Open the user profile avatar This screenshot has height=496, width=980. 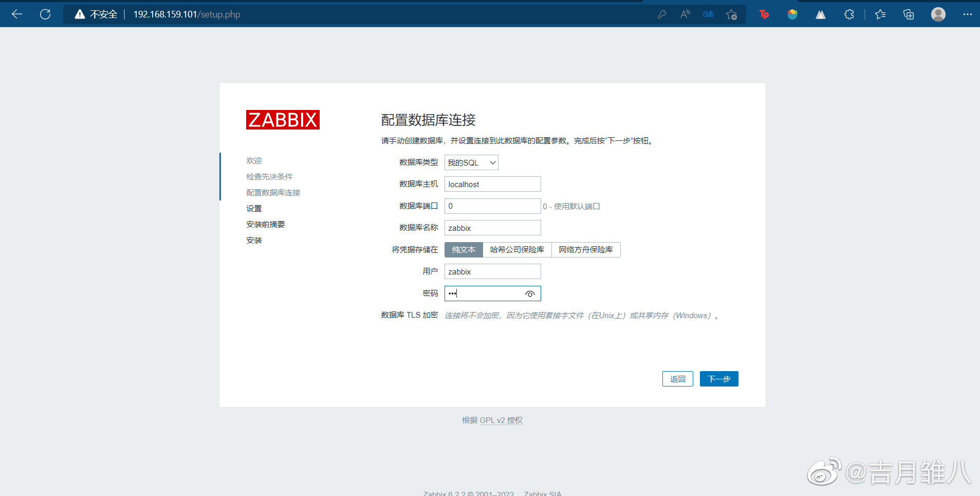coord(938,14)
